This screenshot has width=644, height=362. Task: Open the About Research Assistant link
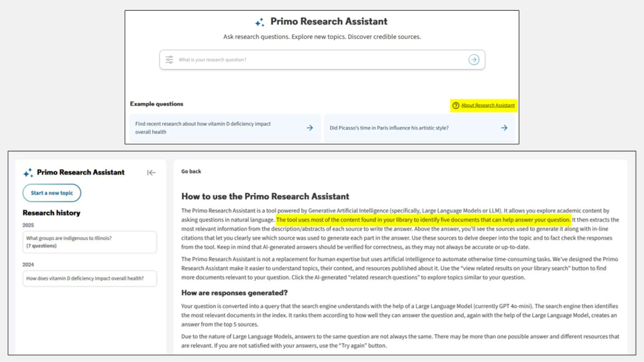point(488,105)
